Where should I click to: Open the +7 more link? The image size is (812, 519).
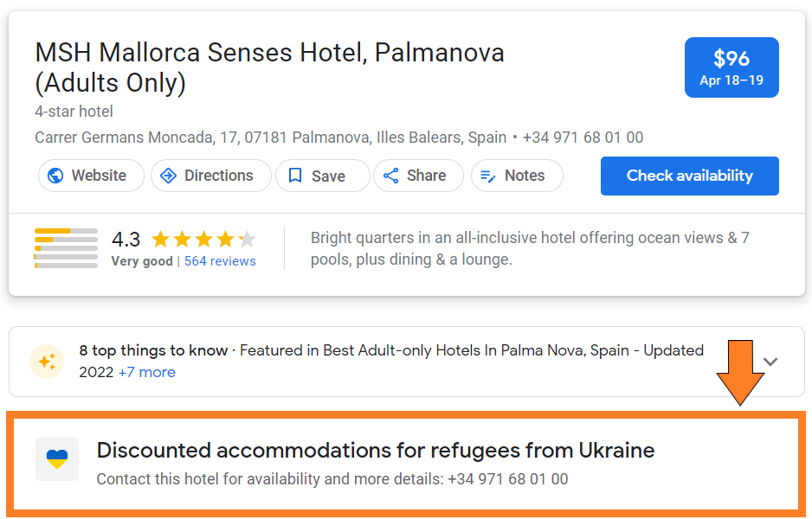click(146, 373)
